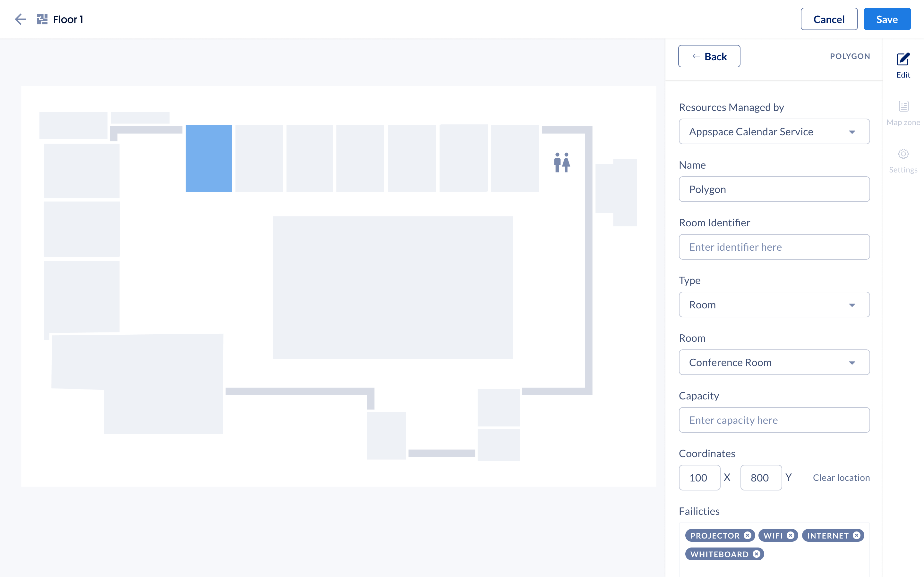Remove the PROJECTOR facility tag

coord(748,535)
